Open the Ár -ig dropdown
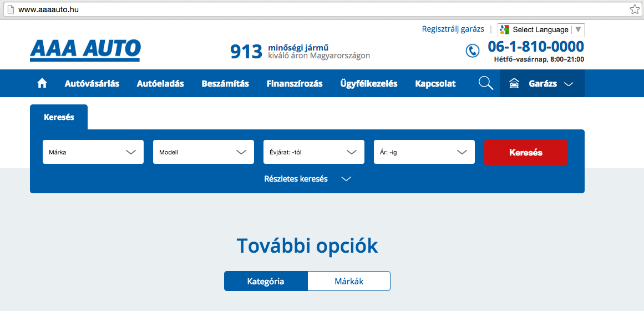This screenshot has height=311, width=644. 424,152
